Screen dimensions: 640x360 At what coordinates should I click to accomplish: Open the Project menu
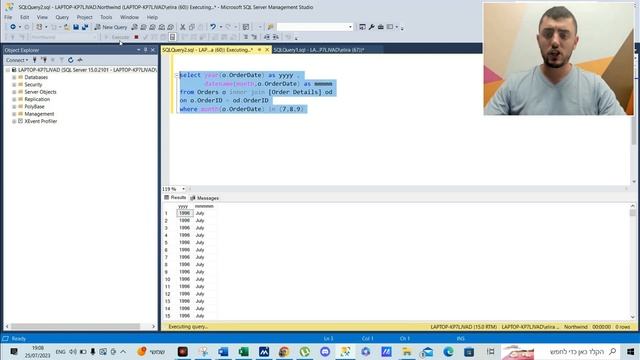(84, 17)
